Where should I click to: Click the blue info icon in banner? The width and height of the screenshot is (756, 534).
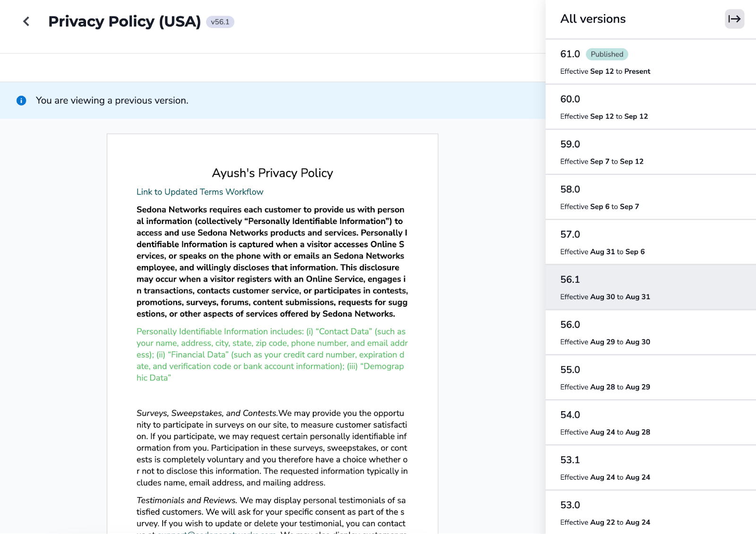coord(21,101)
